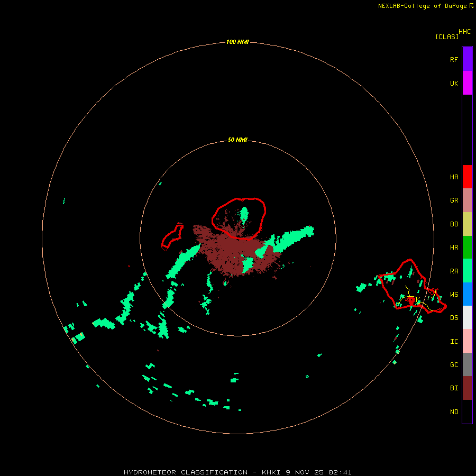Click the WS blue legend swatch
This screenshot has width=476, height=476.
click(x=467, y=294)
